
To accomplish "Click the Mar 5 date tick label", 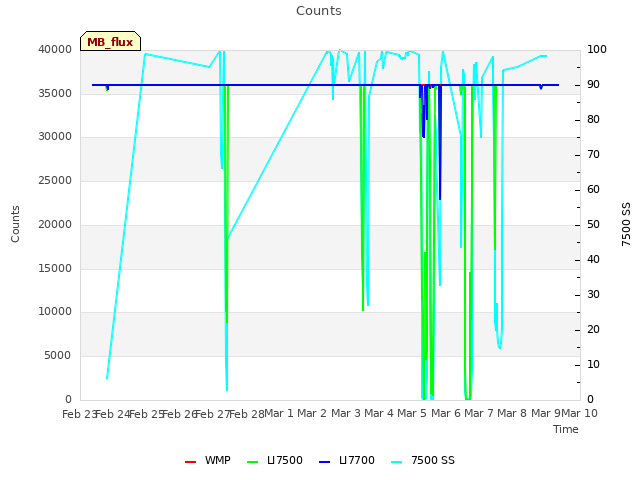I will [x=412, y=413].
